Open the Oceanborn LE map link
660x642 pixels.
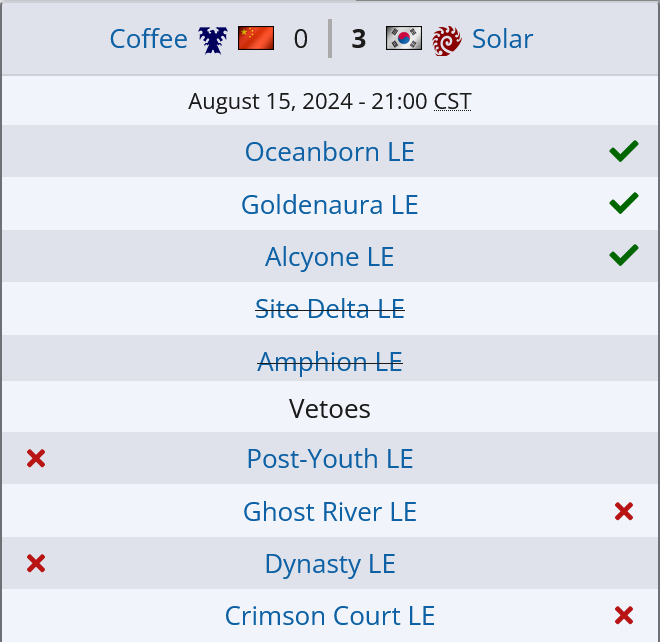[330, 152]
